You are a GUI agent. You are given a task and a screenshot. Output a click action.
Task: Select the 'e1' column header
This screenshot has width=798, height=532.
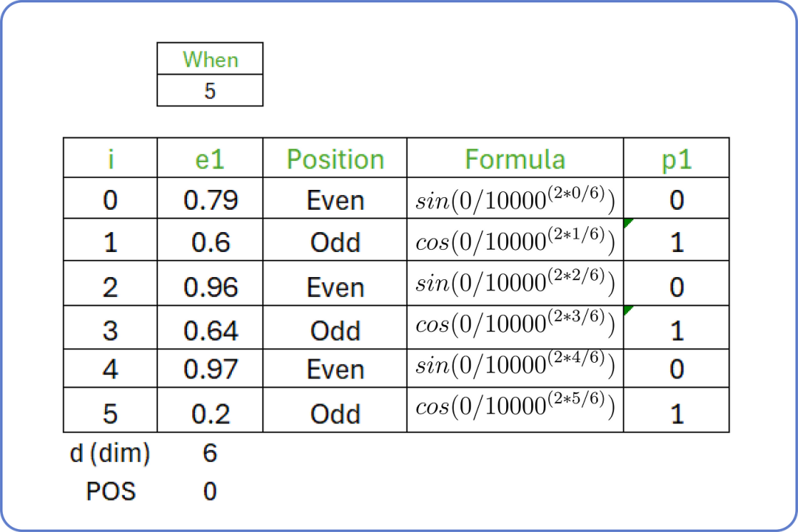point(210,159)
